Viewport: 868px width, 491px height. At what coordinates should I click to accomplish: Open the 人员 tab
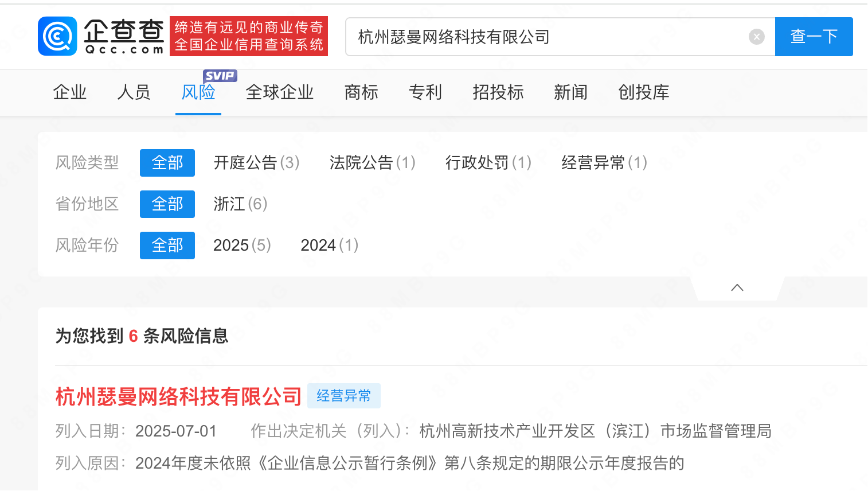pyautogui.click(x=134, y=92)
